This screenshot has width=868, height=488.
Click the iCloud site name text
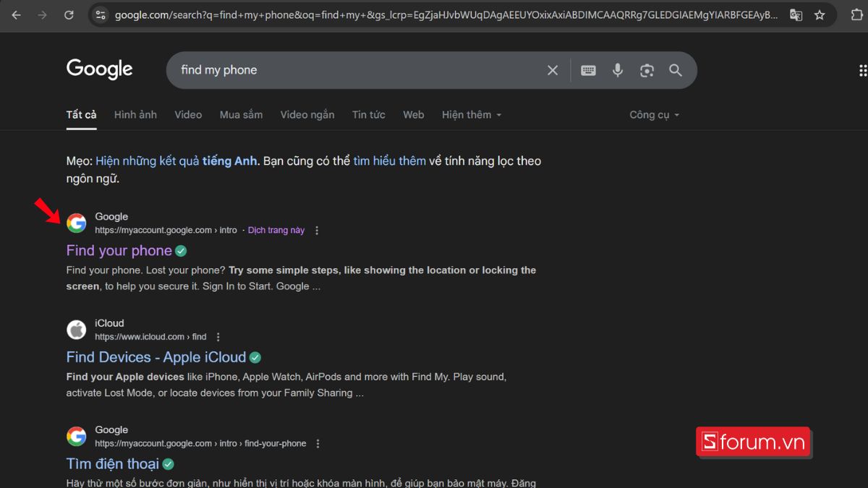coord(110,323)
